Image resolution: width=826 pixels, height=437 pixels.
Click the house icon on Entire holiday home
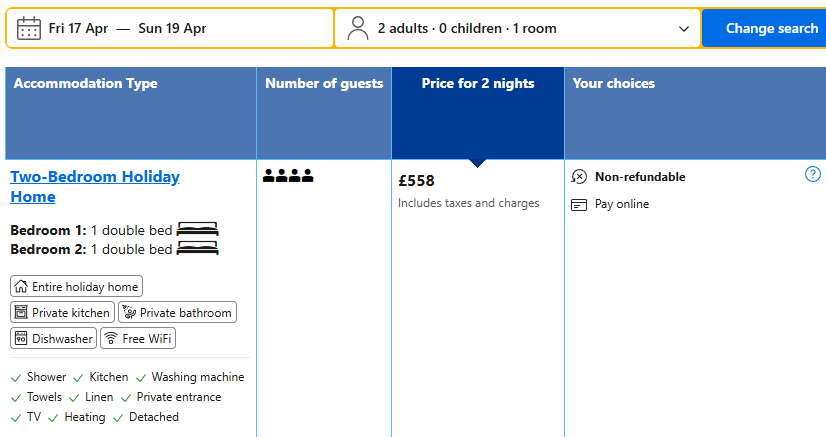click(x=21, y=286)
